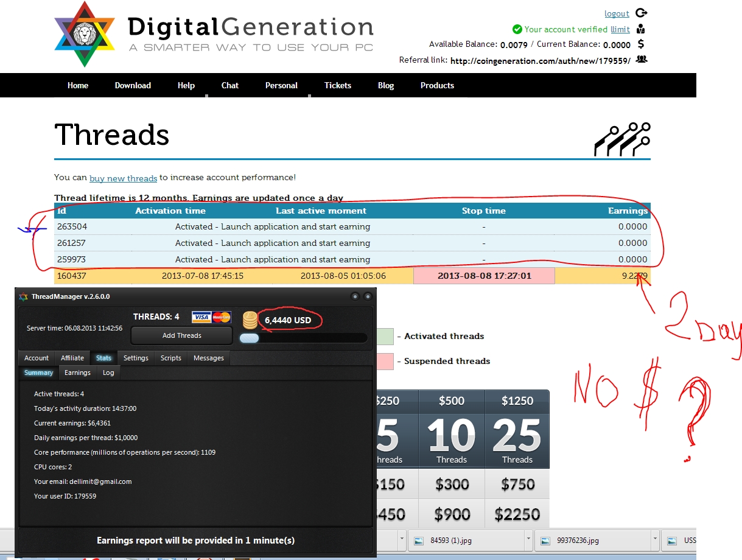Click ThreadManager second round title-bar button
The height and width of the screenshot is (560, 742).
point(368,296)
